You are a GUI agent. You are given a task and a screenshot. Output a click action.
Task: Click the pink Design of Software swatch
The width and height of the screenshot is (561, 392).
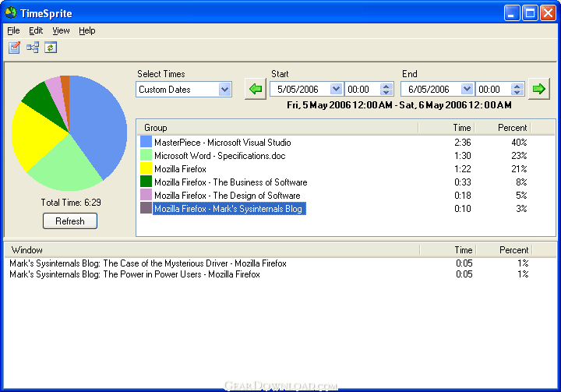click(146, 195)
